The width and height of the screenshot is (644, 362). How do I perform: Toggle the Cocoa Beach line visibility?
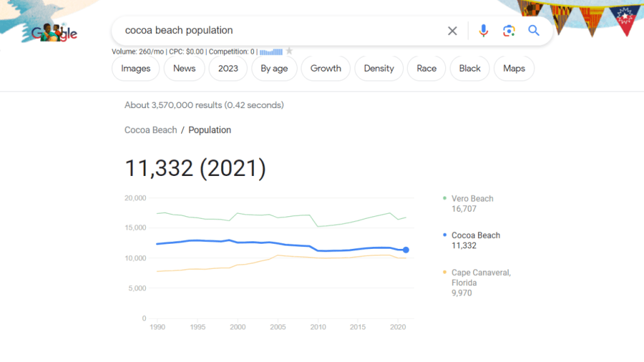(x=475, y=235)
